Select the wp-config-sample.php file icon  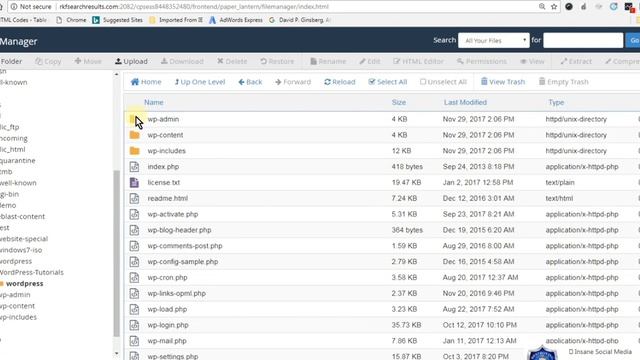[134, 262]
